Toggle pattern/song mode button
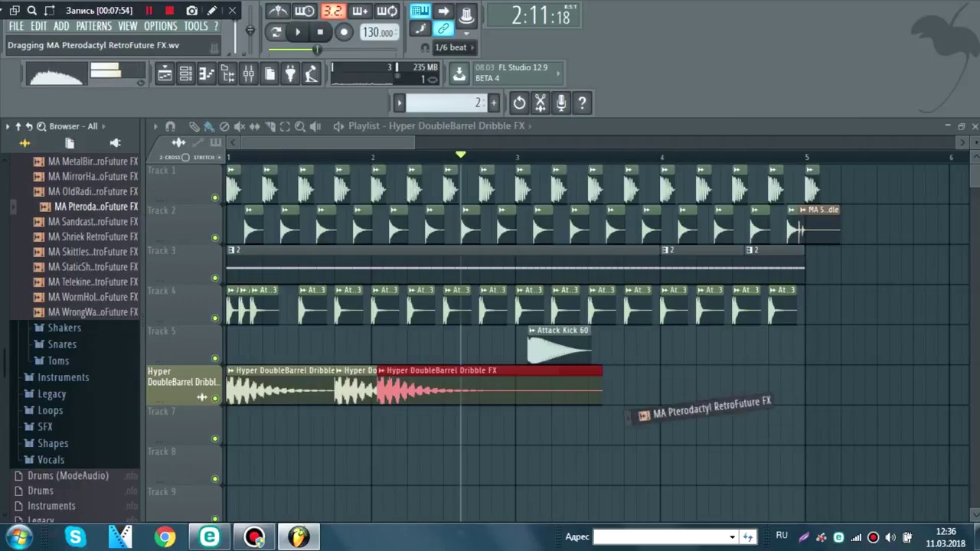980x551 pixels. coord(276,32)
